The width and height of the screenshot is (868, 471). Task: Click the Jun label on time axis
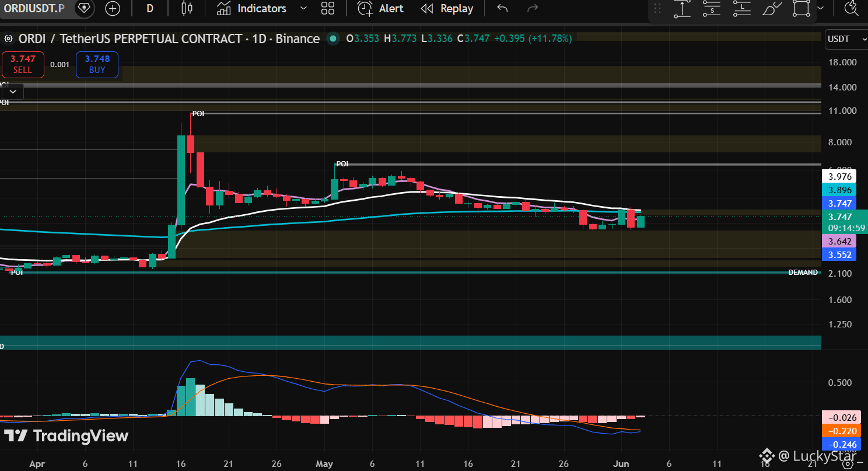pos(620,463)
